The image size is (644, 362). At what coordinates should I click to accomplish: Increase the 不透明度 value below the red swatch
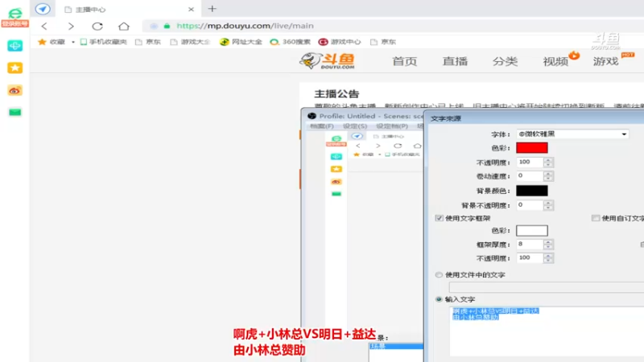point(548,159)
